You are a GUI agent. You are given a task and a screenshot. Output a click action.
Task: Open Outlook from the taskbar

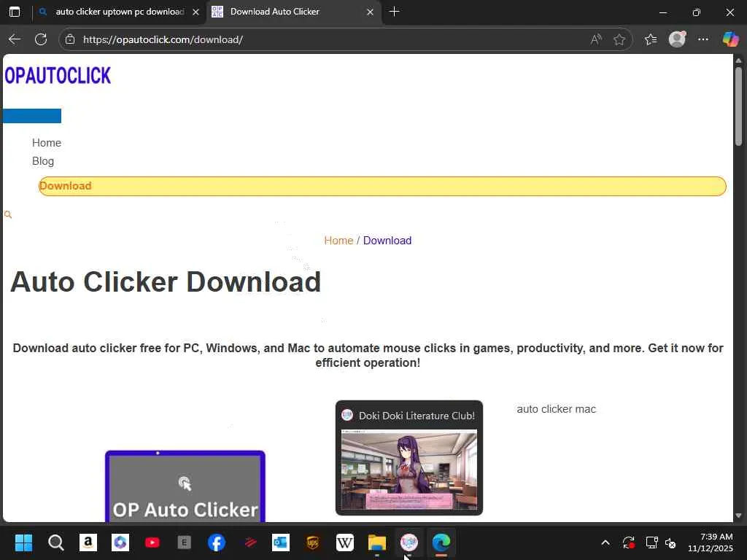[281, 542]
